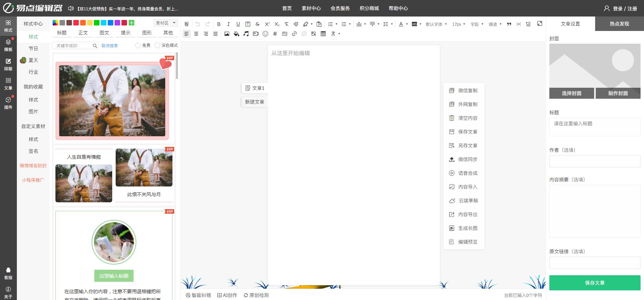Apply bold formatting

[219, 24]
